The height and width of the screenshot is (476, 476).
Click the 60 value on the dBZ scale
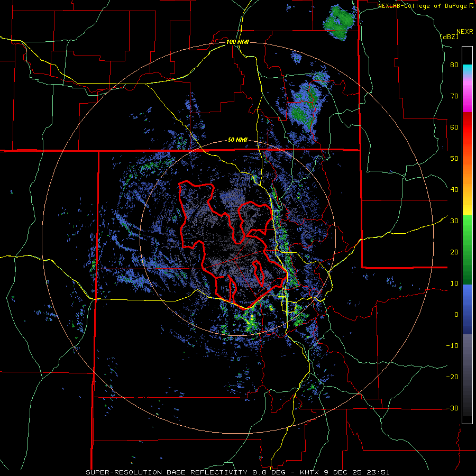pos(454,127)
